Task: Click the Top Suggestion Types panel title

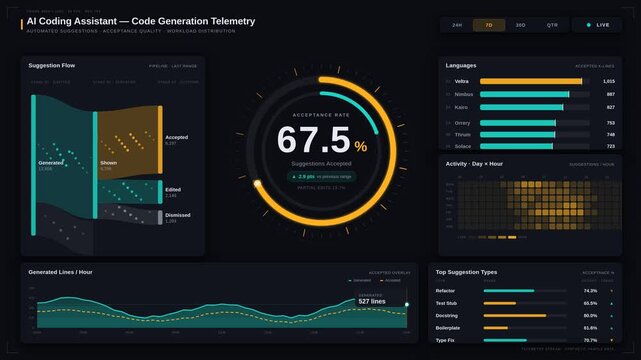Action: 466,272
